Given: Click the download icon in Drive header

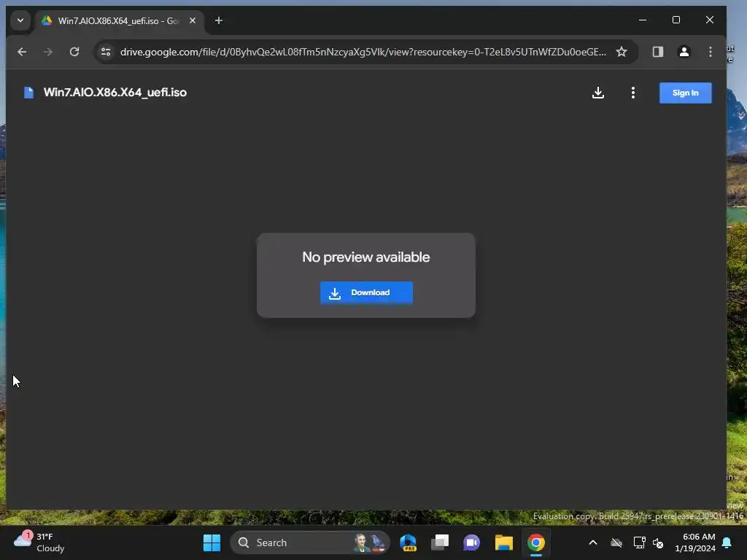Looking at the screenshot, I should [x=598, y=93].
